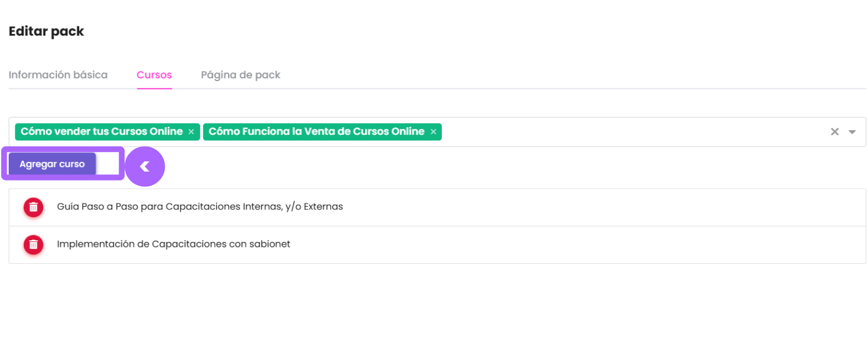The height and width of the screenshot is (339, 868).
Task: Delete 'Implementación de Capacitaciones con sabionet' course
Action: point(33,245)
